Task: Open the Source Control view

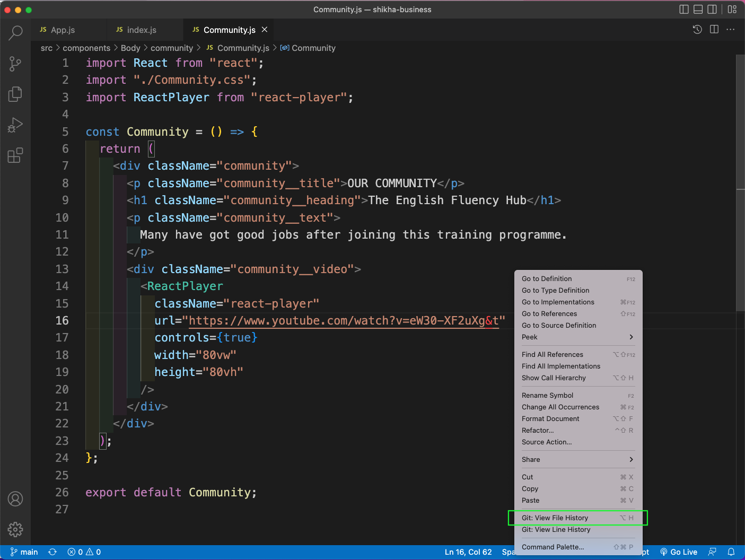Action: click(x=15, y=64)
